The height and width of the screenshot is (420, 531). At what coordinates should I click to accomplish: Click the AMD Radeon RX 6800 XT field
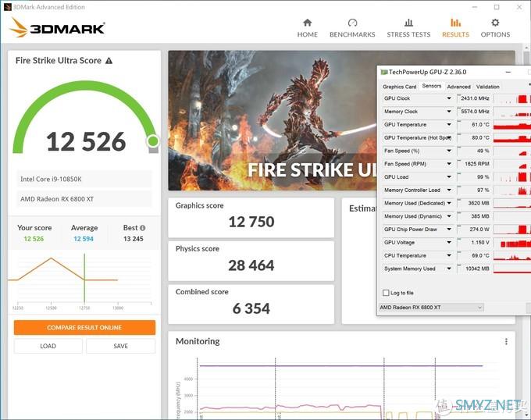click(84, 199)
